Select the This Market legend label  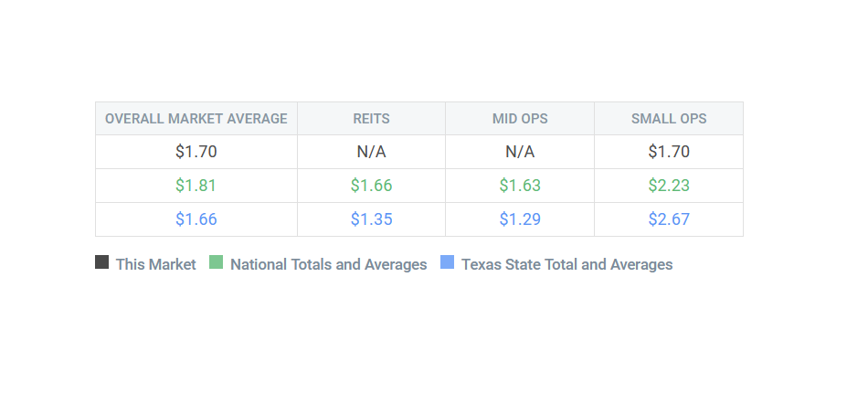click(x=155, y=264)
